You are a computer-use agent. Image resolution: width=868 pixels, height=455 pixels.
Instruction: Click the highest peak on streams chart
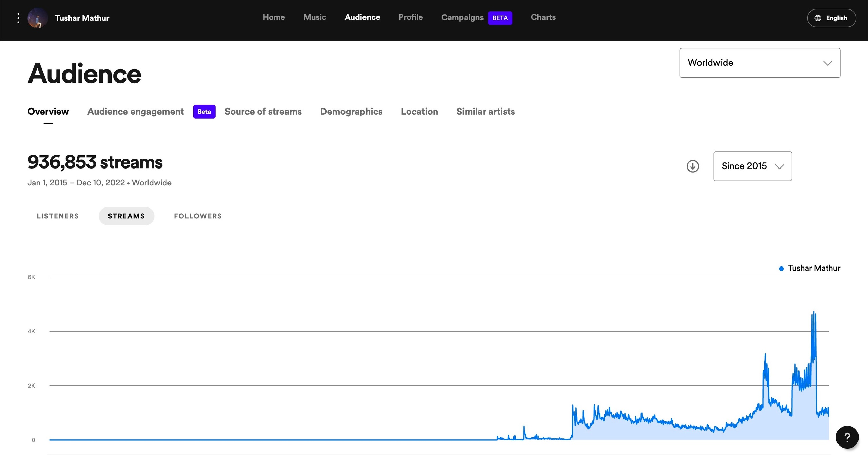pos(814,312)
